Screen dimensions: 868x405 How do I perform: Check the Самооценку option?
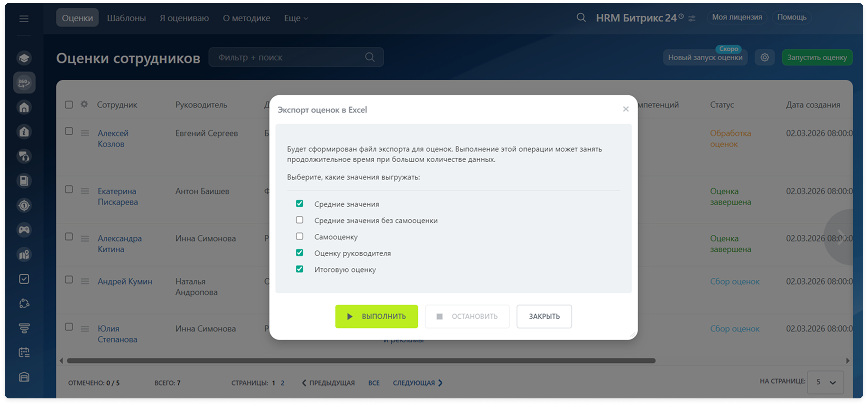pyautogui.click(x=299, y=236)
